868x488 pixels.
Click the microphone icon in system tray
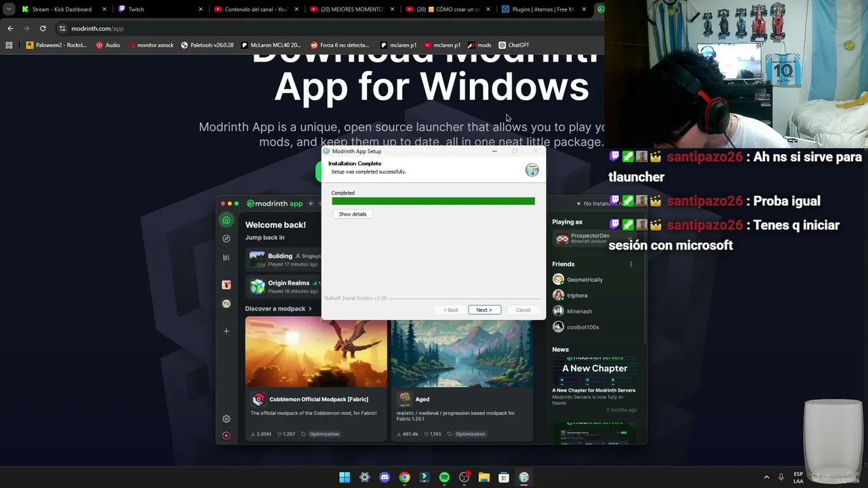click(x=781, y=478)
